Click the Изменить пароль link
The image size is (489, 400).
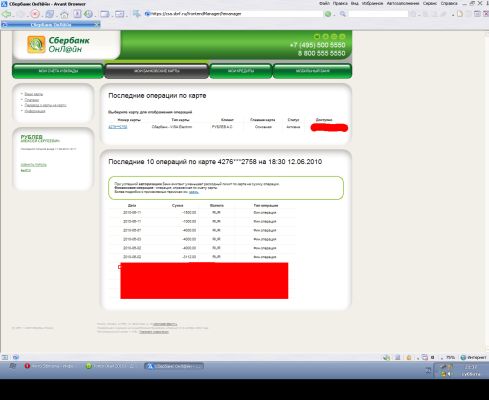(33, 165)
